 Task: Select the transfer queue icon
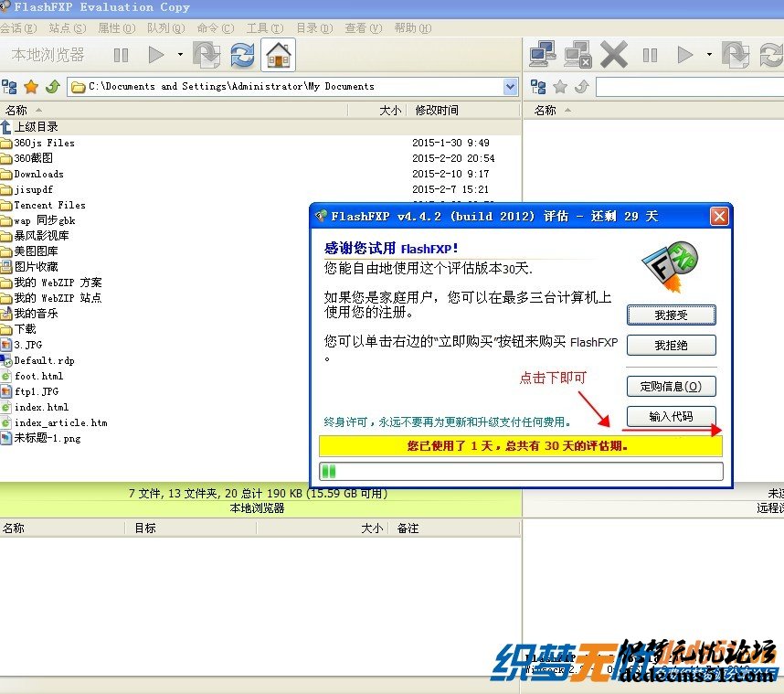pyautogui.click(x=205, y=55)
